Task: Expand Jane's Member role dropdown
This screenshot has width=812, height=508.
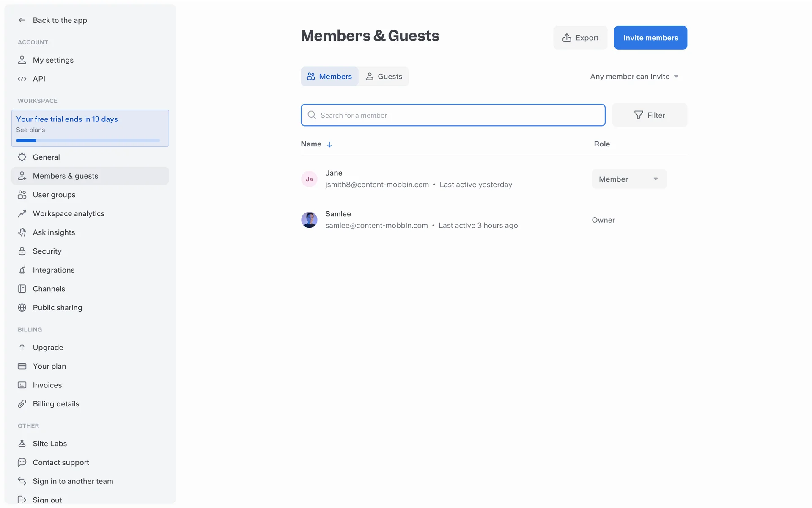Action: tap(629, 179)
